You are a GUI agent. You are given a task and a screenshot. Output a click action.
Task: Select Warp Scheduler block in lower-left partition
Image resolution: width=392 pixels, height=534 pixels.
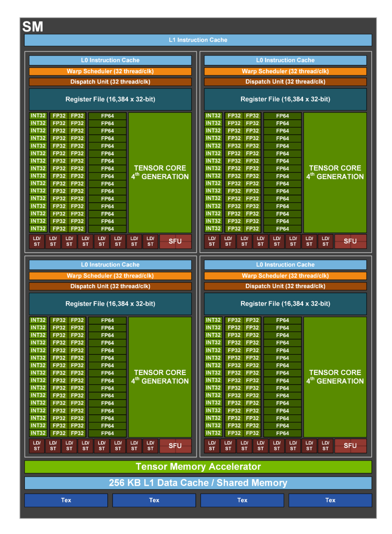(110, 276)
